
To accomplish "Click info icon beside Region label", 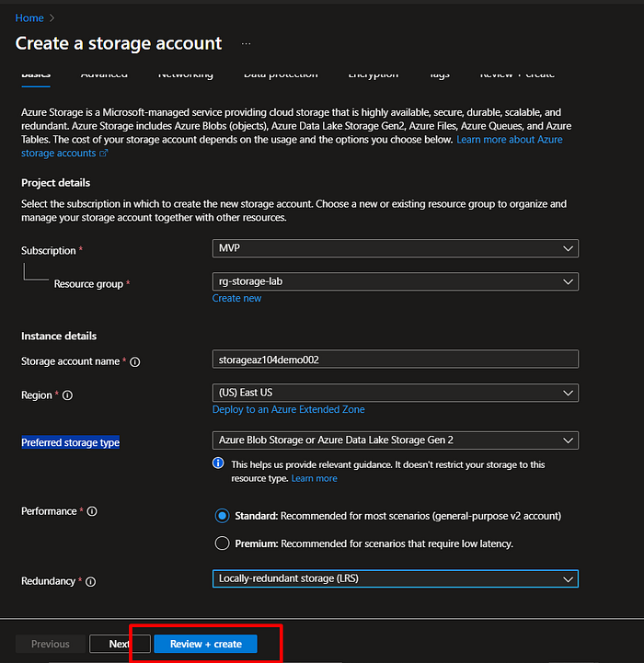I will [x=68, y=395].
